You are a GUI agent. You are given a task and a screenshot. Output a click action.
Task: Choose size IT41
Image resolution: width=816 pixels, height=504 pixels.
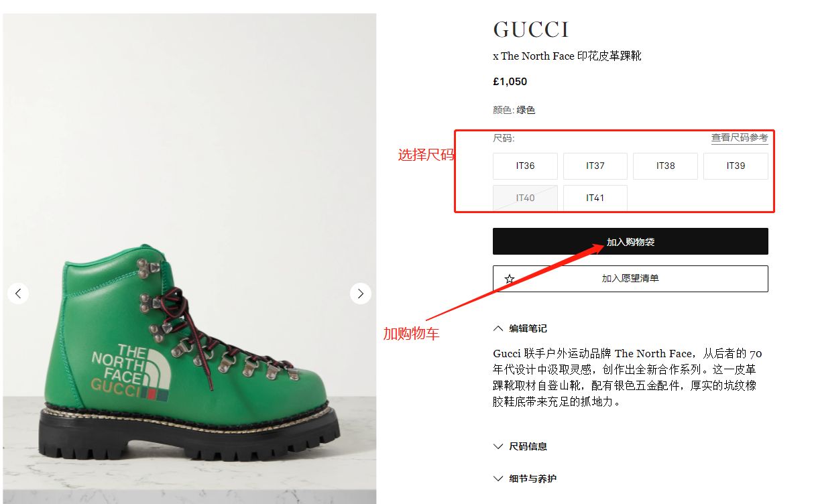point(595,198)
